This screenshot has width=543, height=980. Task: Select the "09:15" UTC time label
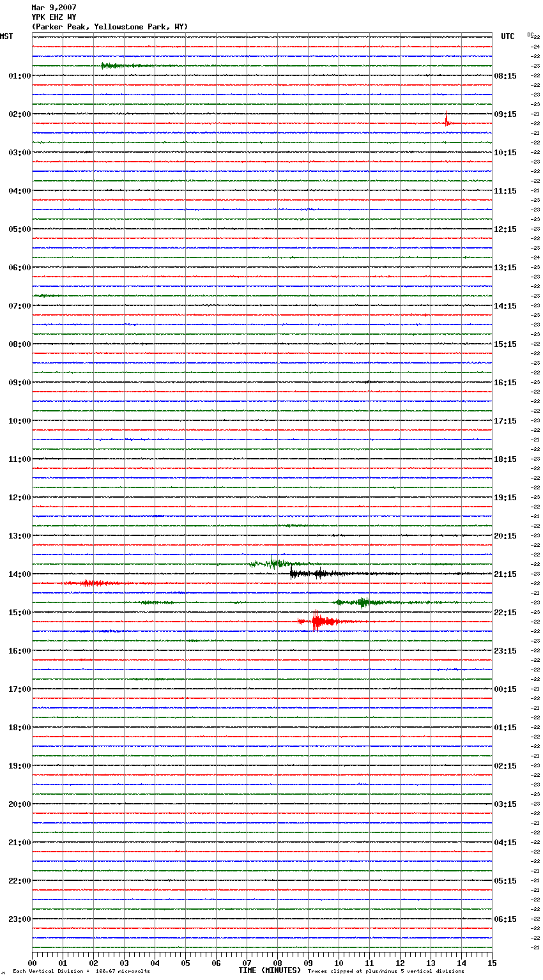tap(505, 114)
